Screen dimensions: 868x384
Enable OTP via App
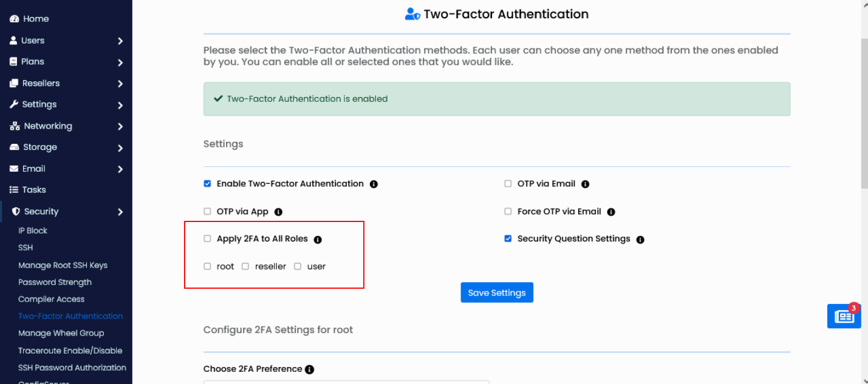[x=207, y=211]
